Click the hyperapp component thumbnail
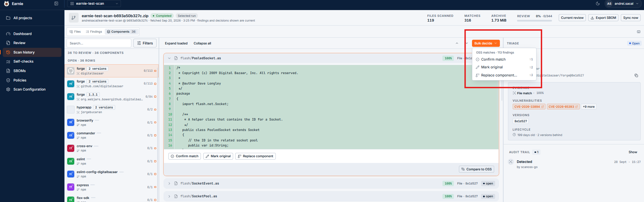Screen dimensions: 644x202 (x=71, y=109)
